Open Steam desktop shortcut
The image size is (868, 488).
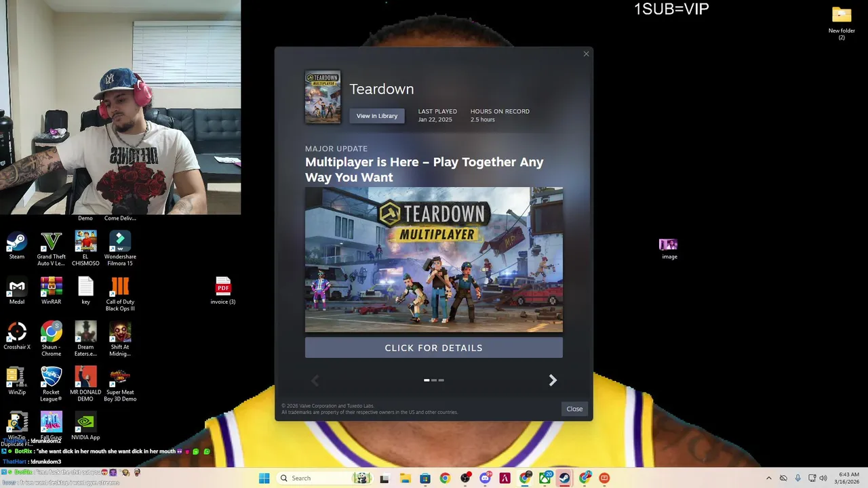(x=17, y=245)
